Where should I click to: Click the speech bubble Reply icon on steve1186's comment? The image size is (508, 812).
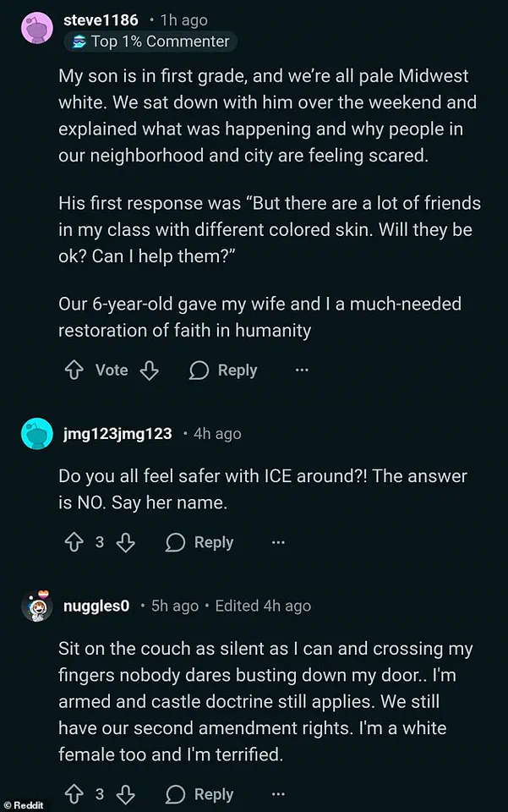pos(199,370)
